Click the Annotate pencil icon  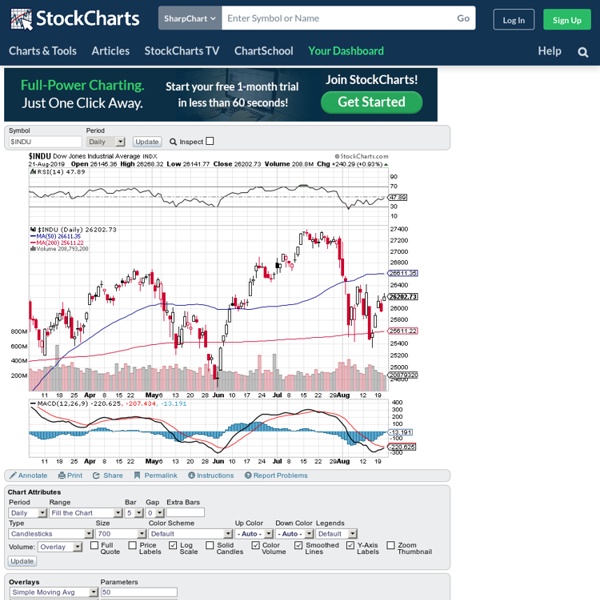[12, 475]
